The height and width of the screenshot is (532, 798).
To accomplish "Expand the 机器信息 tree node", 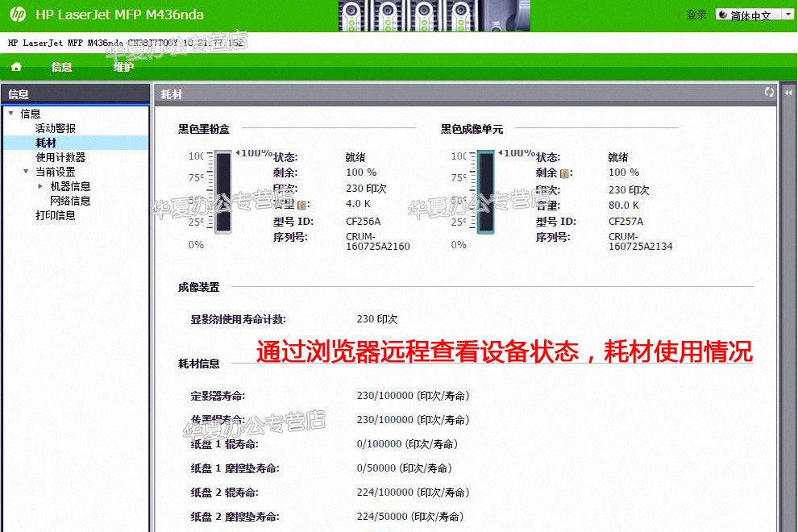I will [x=40, y=186].
